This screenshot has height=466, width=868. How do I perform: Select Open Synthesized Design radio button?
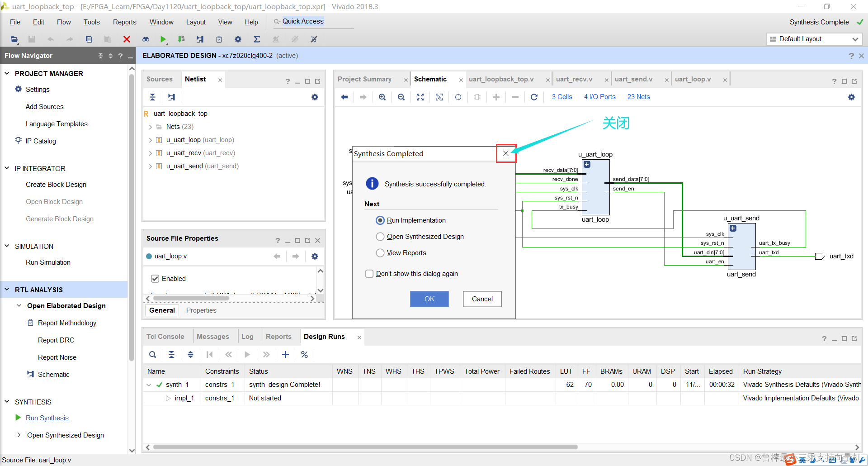click(x=380, y=237)
